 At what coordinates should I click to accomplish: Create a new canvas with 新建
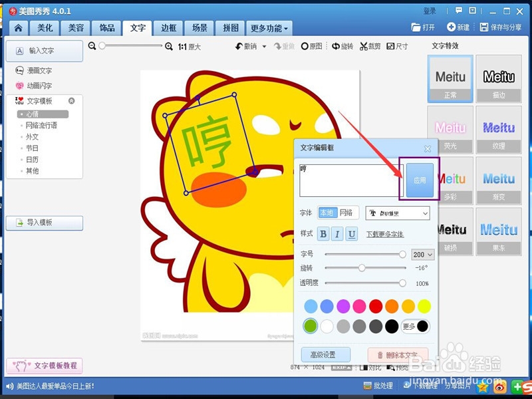tap(458, 27)
